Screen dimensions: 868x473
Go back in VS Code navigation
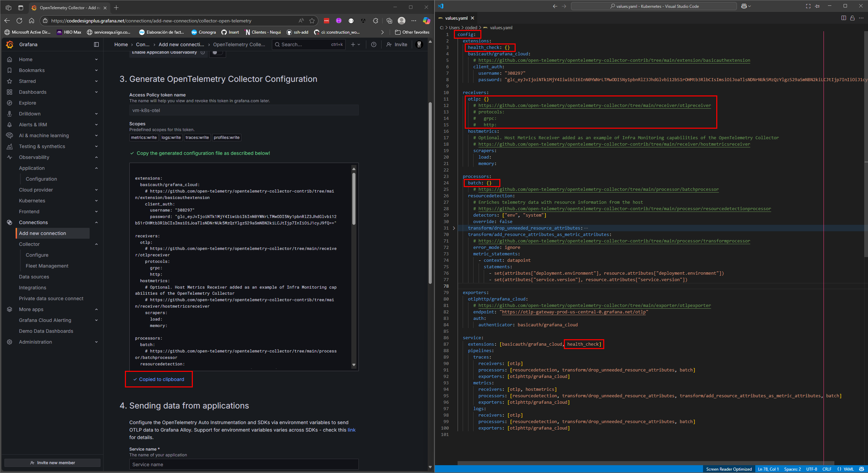click(x=555, y=6)
